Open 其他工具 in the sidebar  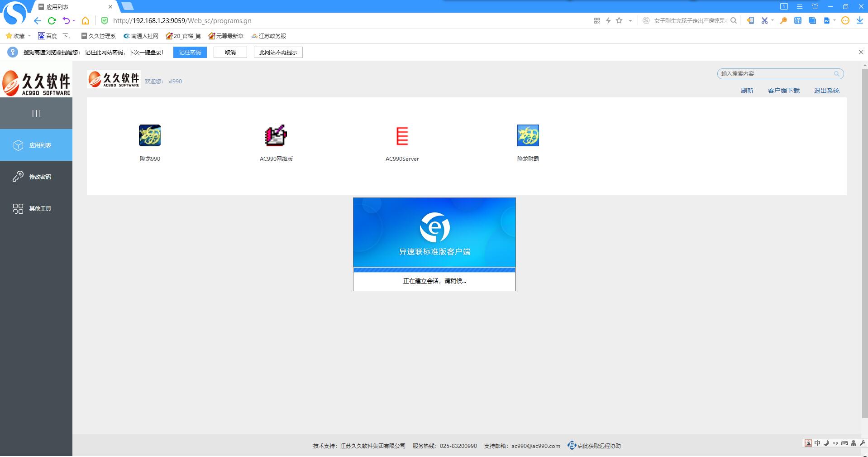click(x=36, y=208)
